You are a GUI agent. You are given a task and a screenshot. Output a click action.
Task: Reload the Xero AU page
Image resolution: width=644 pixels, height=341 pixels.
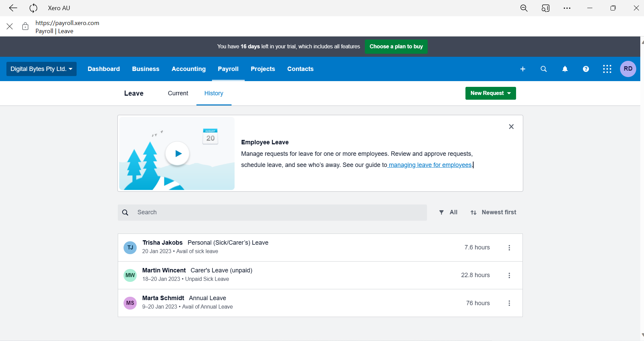tap(33, 8)
